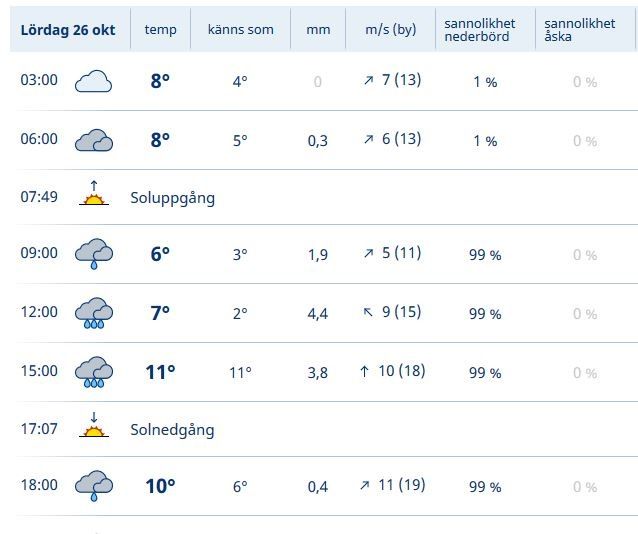This screenshot has width=638, height=534.
Task: Click the light rain icon at 09:00
Action: (93, 254)
